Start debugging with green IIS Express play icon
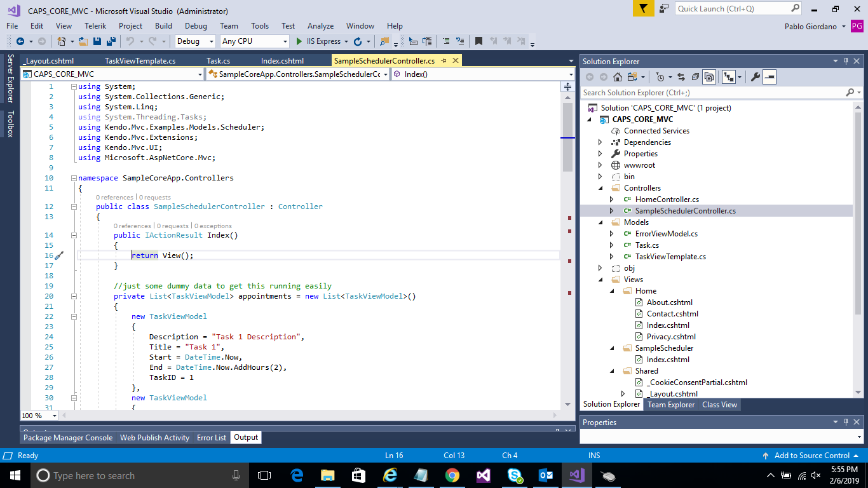The height and width of the screenshot is (488, 868). click(299, 41)
